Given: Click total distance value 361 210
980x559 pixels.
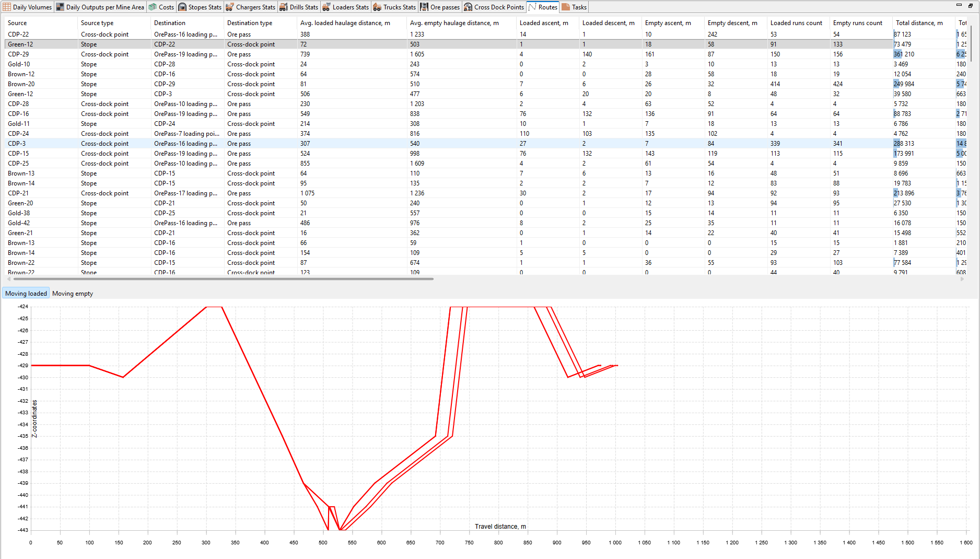Looking at the screenshot, I should pos(904,54).
